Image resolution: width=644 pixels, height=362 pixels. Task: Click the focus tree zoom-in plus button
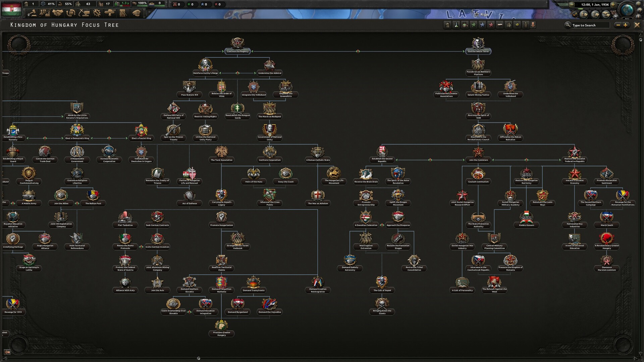click(x=626, y=25)
